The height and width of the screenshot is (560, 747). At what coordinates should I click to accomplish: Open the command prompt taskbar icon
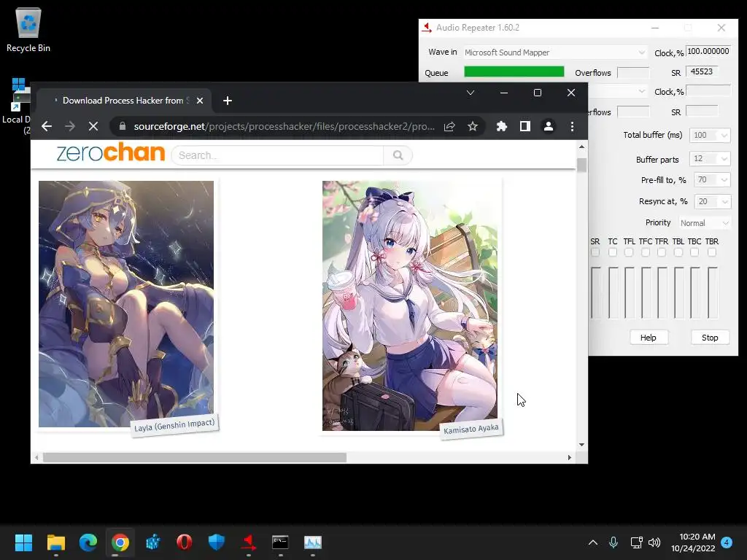click(280, 542)
